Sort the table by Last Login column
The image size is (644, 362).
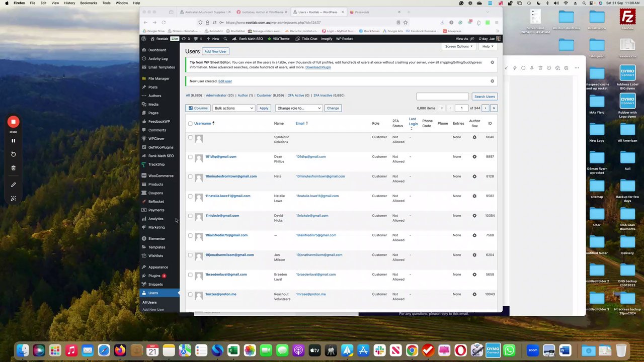(x=413, y=123)
